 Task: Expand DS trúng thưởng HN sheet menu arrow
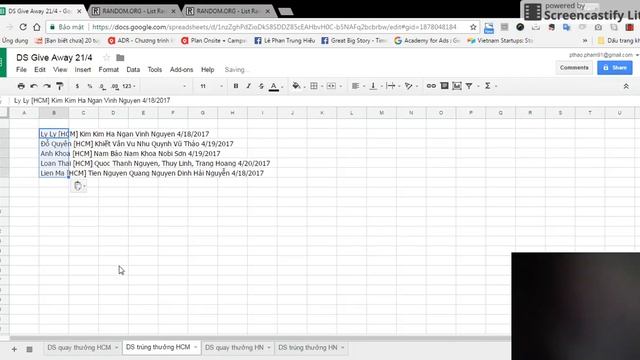point(343,347)
